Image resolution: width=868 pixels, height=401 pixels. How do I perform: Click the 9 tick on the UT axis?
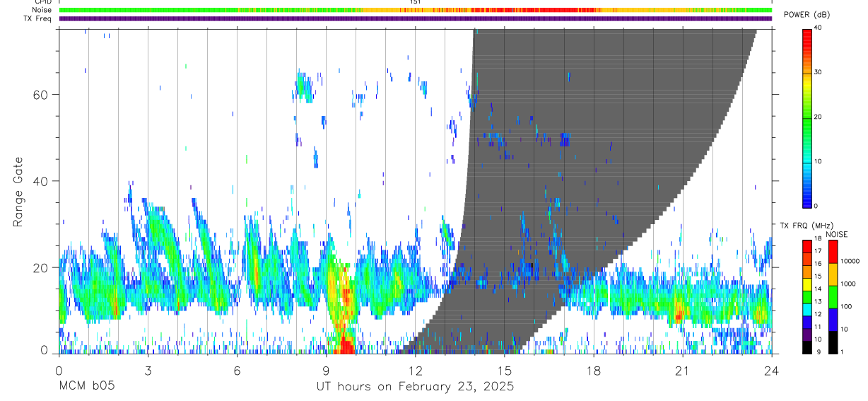point(326,370)
